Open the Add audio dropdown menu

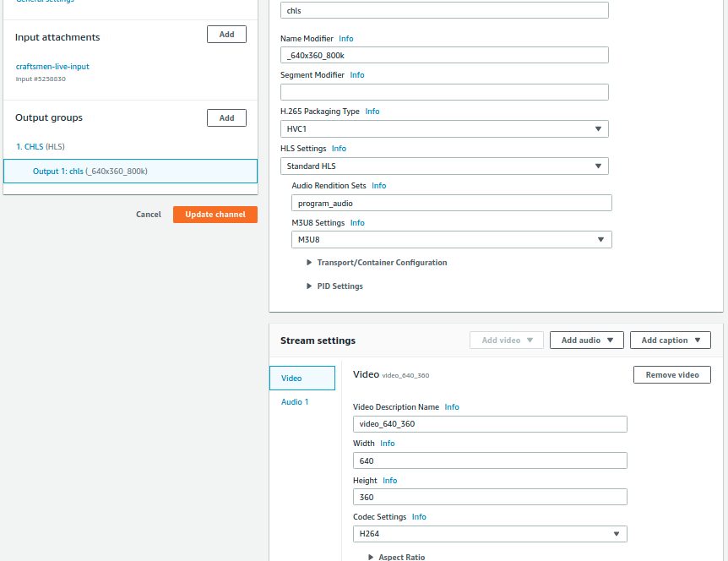pos(586,340)
